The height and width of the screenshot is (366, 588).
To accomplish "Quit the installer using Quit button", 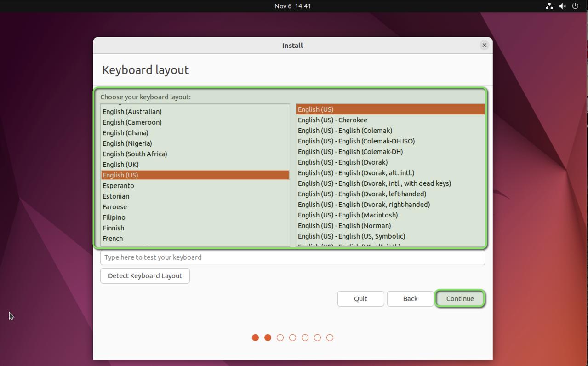I will click(x=360, y=298).
